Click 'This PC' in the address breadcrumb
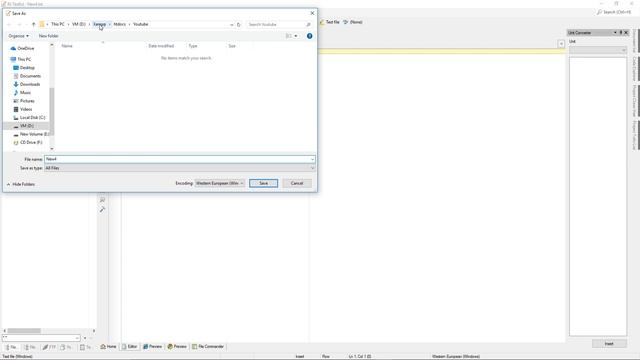The width and height of the screenshot is (640, 360). [x=58, y=24]
